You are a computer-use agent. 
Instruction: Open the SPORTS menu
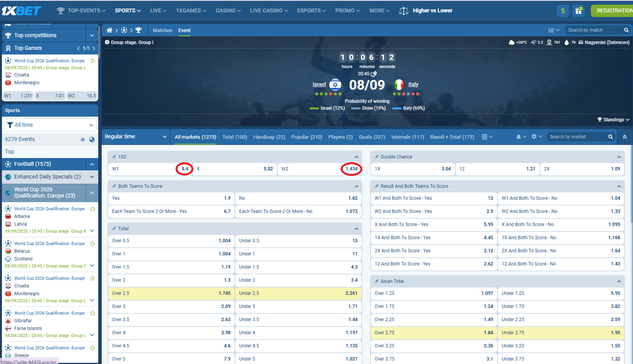(128, 11)
